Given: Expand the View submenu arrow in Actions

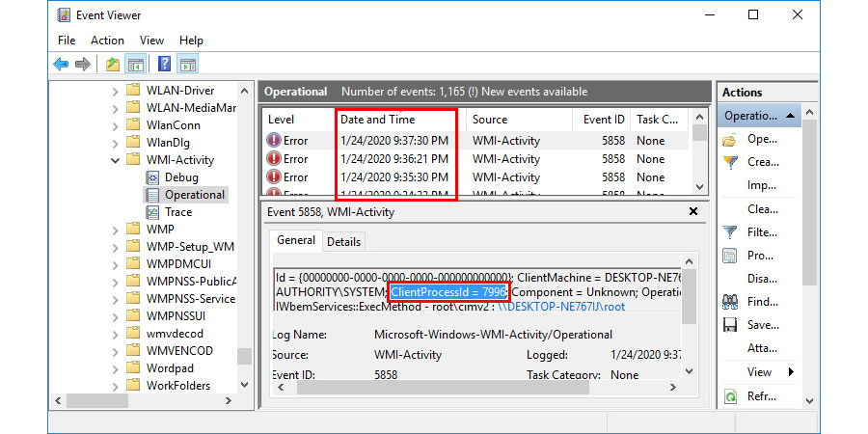Looking at the screenshot, I should click(x=792, y=372).
